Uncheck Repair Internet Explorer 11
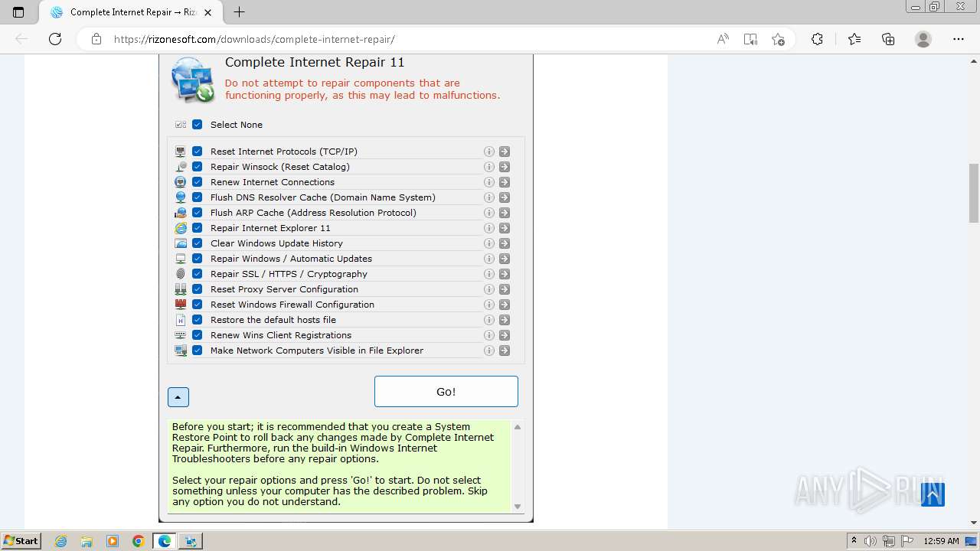 click(x=198, y=228)
